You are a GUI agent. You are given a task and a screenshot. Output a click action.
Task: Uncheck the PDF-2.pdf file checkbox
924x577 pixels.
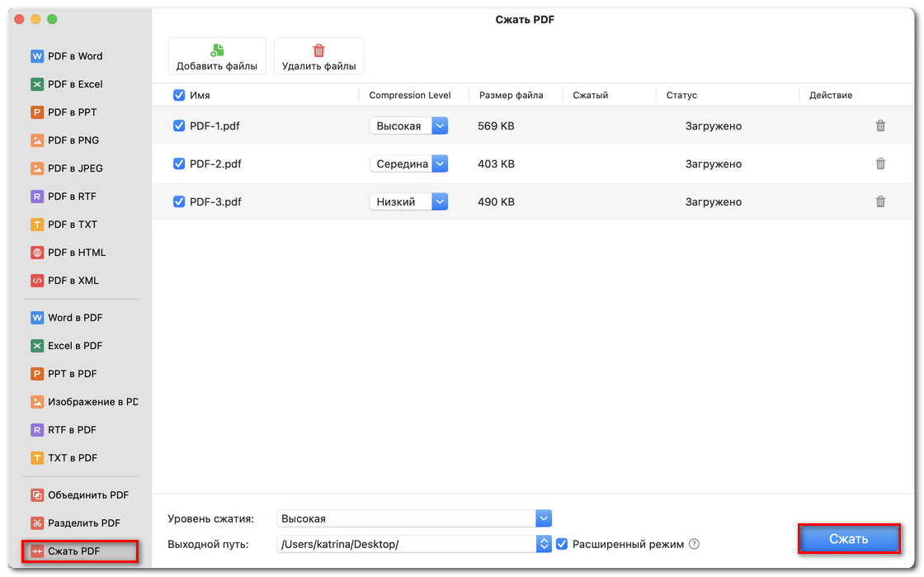click(x=179, y=164)
